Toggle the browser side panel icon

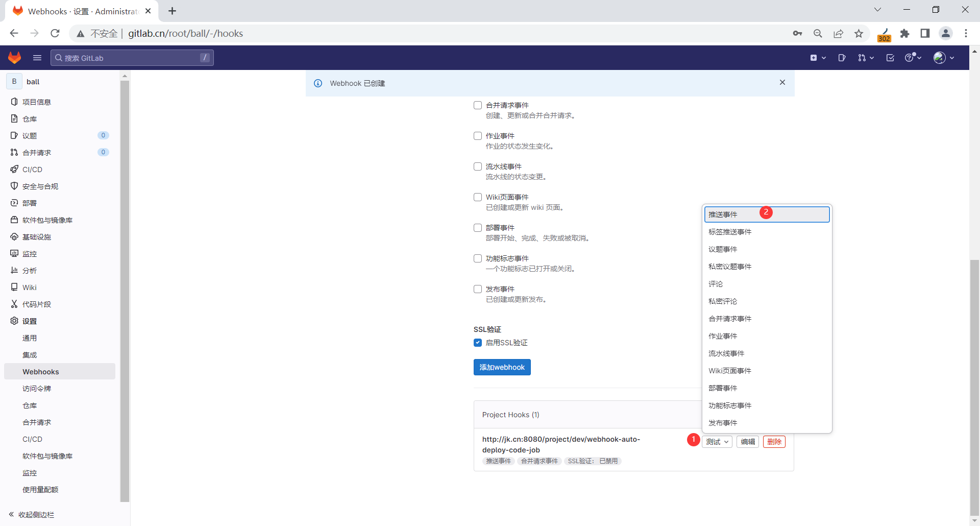(925, 33)
